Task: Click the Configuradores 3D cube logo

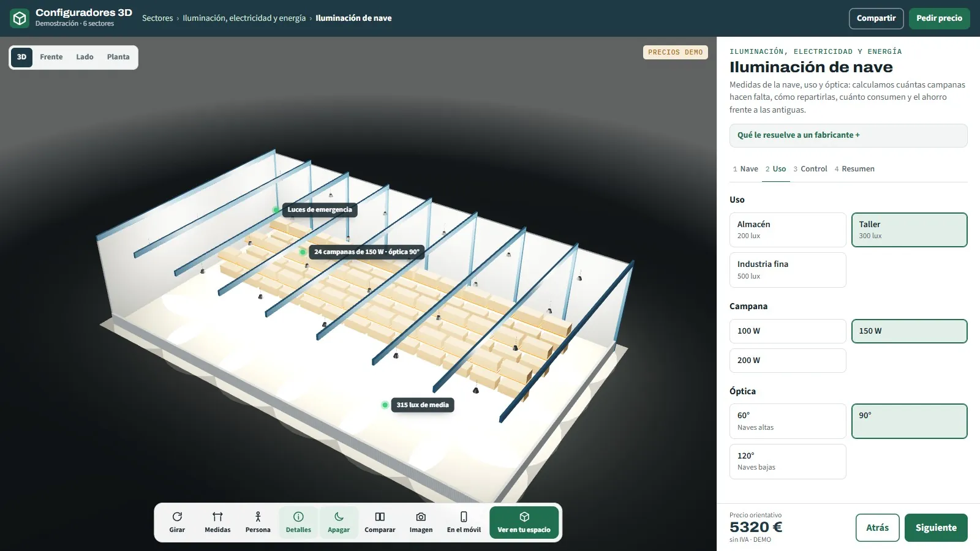Action: click(20, 18)
